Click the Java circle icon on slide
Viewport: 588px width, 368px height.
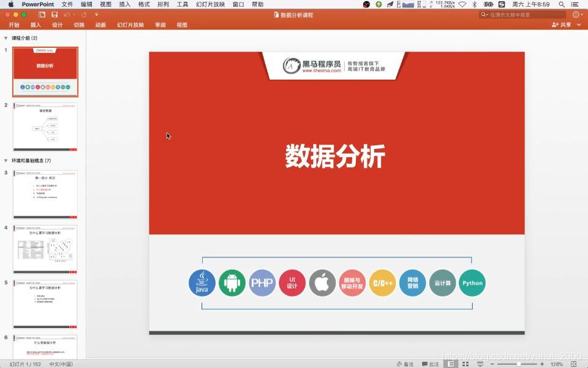pos(202,283)
